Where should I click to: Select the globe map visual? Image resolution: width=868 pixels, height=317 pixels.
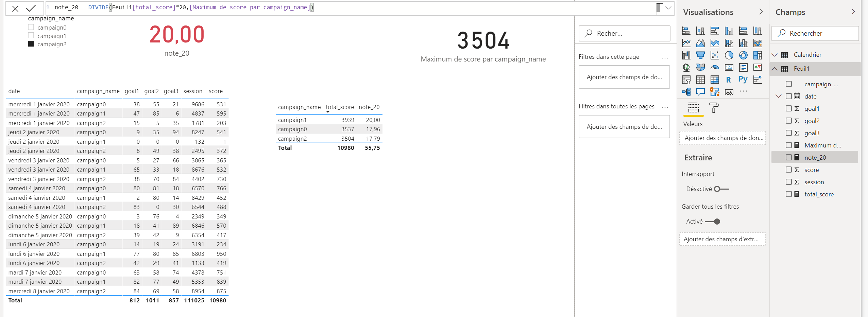click(686, 68)
